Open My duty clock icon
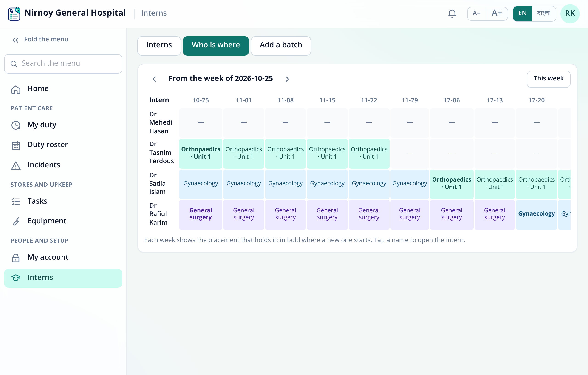 click(x=16, y=125)
